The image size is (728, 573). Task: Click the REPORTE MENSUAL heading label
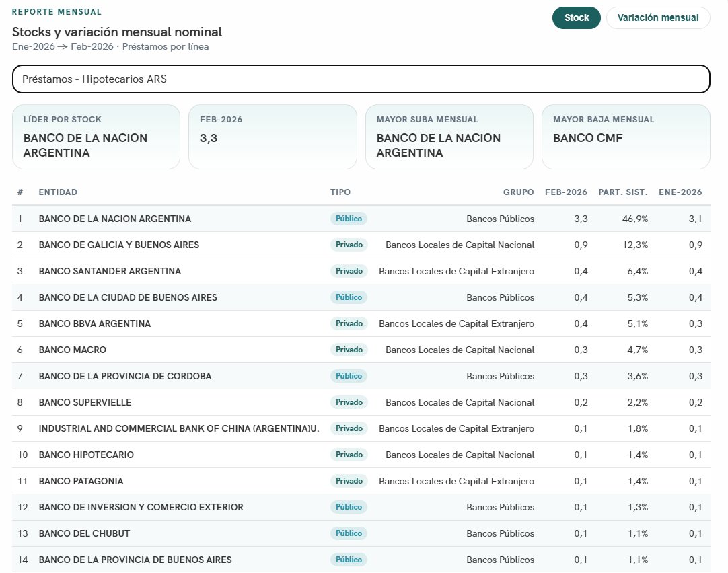[57, 12]
